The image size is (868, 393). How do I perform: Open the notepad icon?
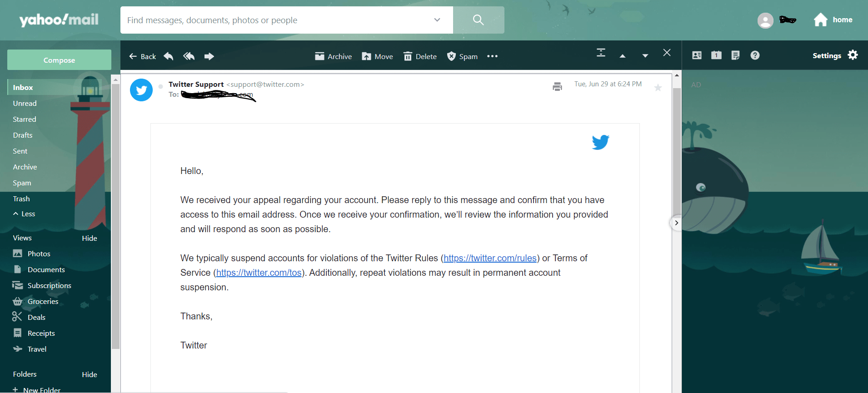tap(735, 55)
